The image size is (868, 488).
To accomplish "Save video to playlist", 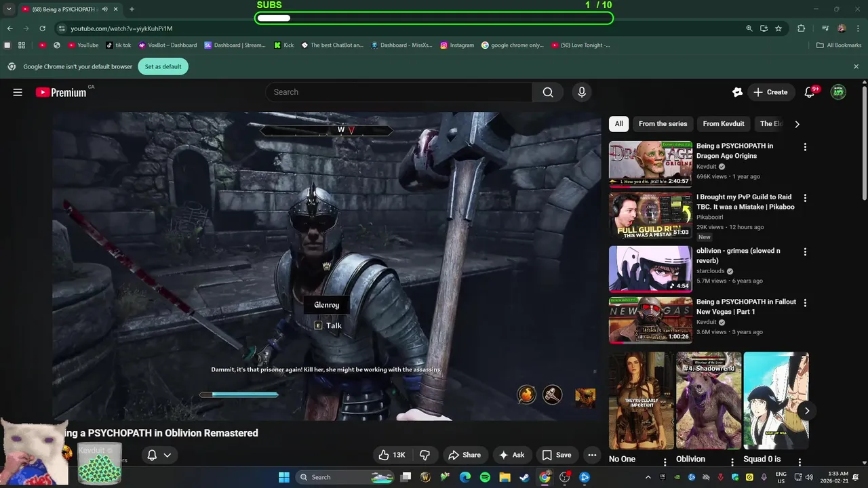I will (556, 455).
